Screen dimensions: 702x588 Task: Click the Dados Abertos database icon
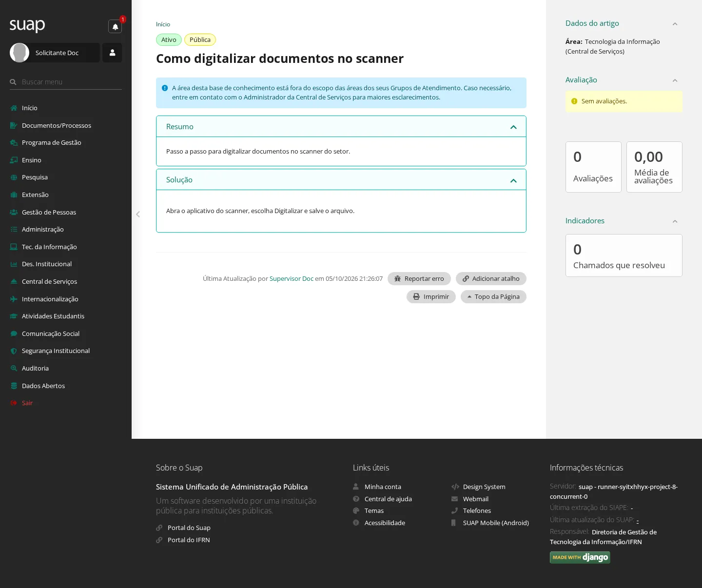click(14, 386)
